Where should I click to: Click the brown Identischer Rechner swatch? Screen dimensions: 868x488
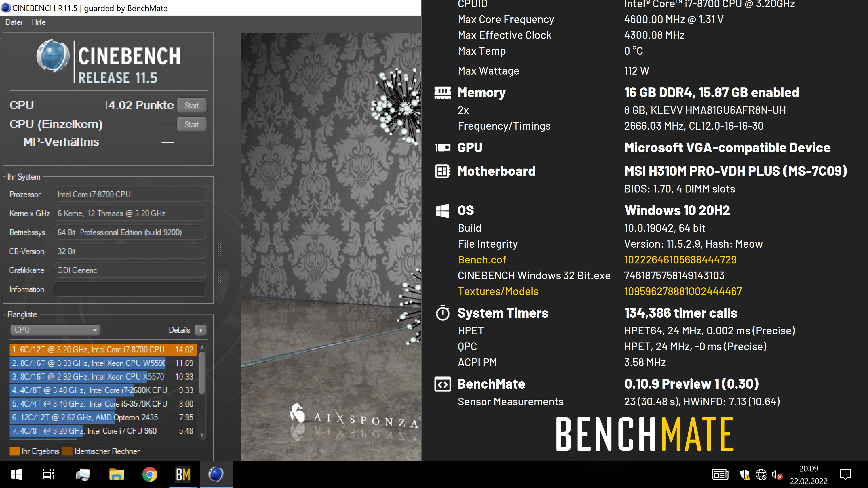(x=67, y=451)
